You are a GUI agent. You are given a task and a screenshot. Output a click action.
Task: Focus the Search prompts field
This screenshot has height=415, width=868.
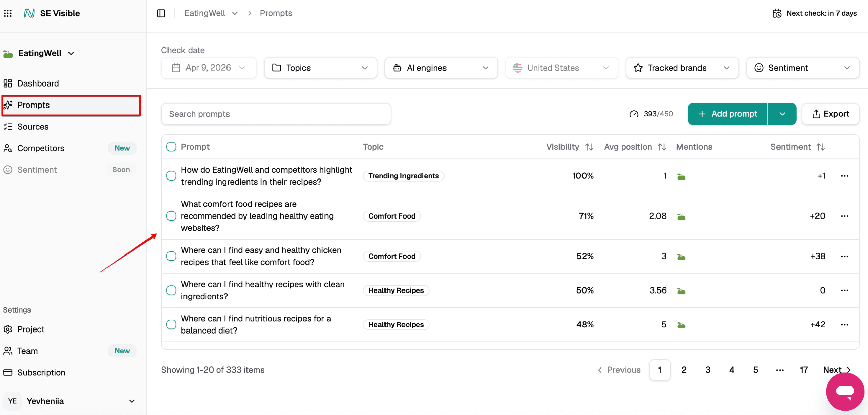tap(276, 114)
